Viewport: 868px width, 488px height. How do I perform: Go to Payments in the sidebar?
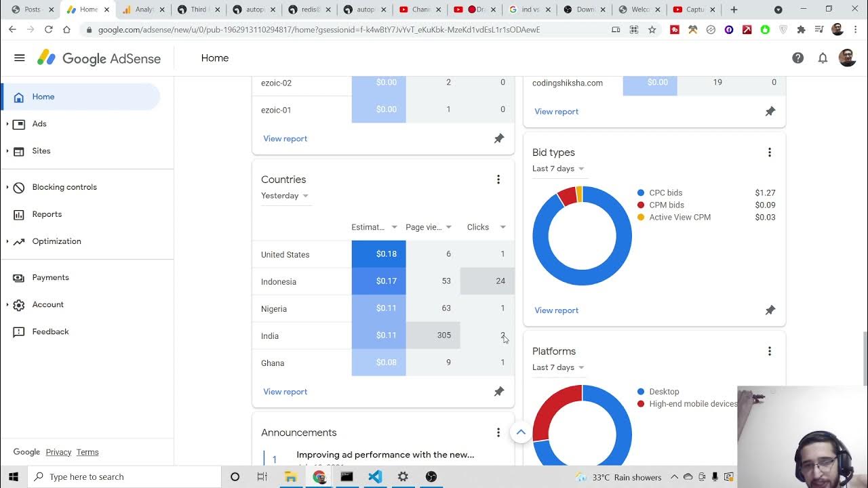(50, 277)
